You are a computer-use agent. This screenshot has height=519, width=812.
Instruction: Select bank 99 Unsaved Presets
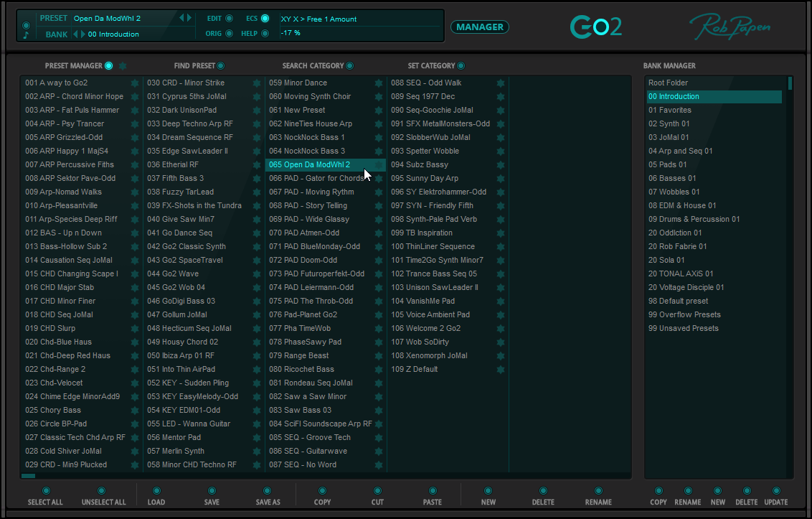coord(714,329)
